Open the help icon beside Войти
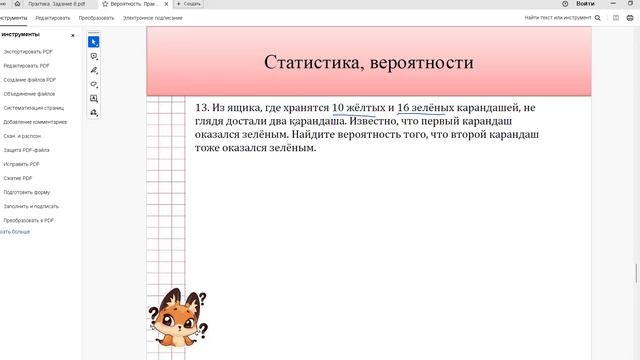 pyautogui.click(x=565, y=4)
